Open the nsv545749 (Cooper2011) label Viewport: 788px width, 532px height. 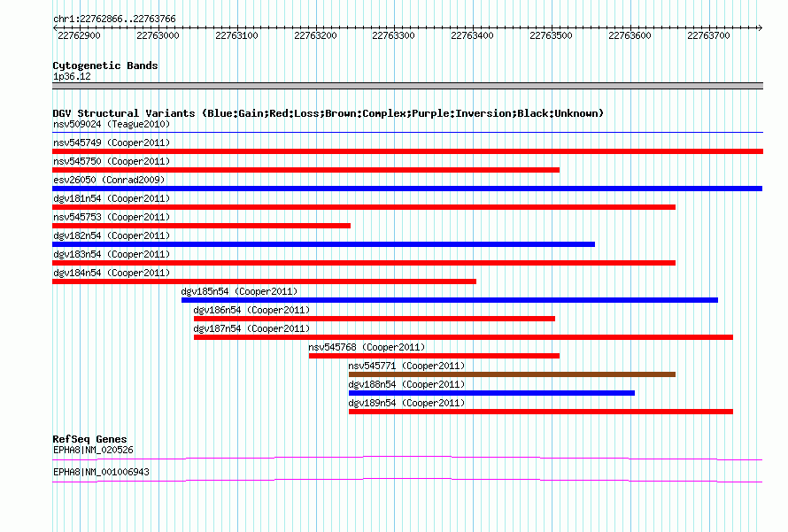coord(112,143)
